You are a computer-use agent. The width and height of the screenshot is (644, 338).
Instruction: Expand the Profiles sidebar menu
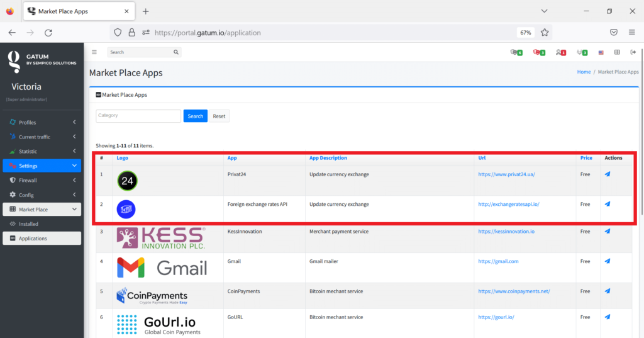point(42,122)
